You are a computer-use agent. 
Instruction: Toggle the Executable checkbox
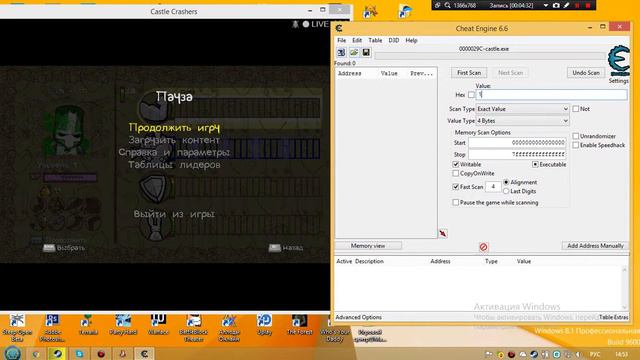pyautogui.click(x=535, y=164)
